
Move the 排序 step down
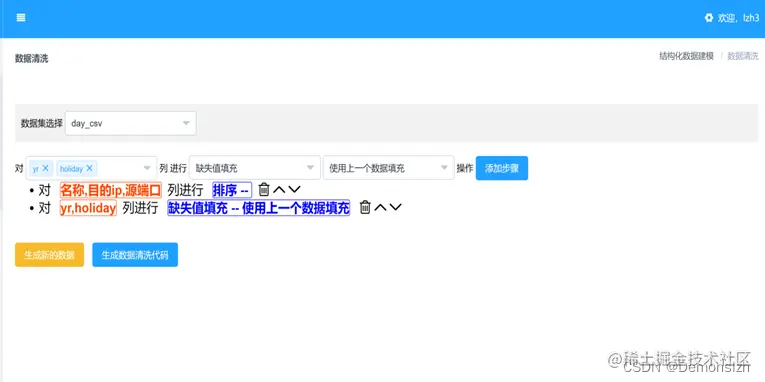click(x=295, y=189)
